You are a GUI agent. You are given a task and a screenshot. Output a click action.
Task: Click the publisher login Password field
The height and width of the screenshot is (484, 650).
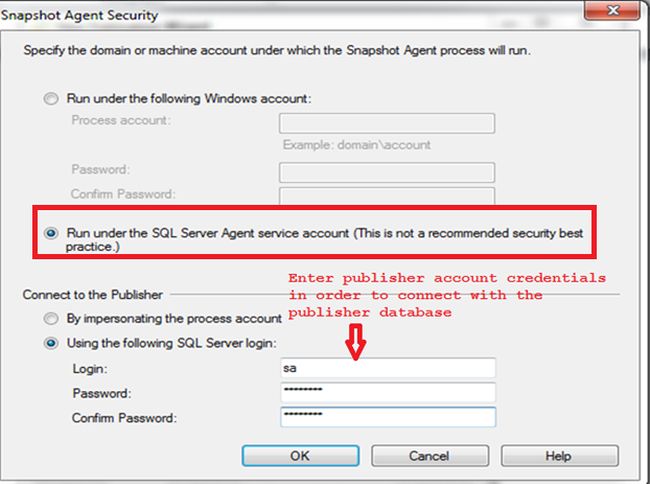387,393
